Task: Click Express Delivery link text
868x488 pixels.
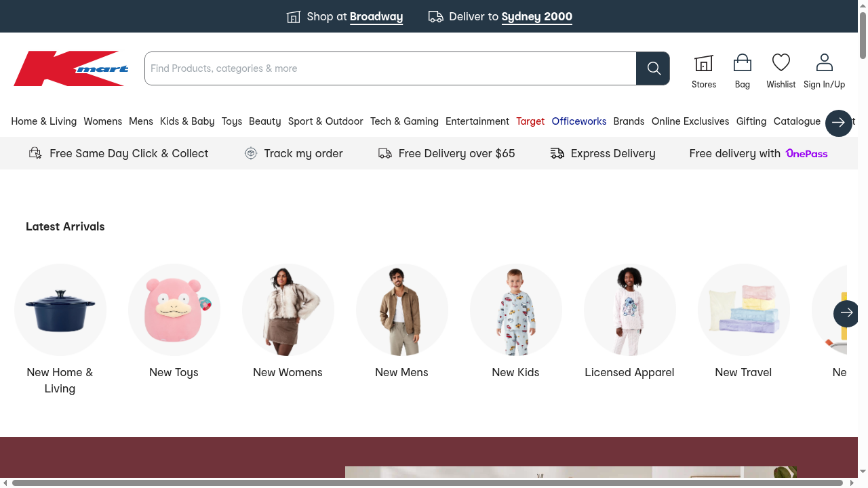Action: coord(613,153)
